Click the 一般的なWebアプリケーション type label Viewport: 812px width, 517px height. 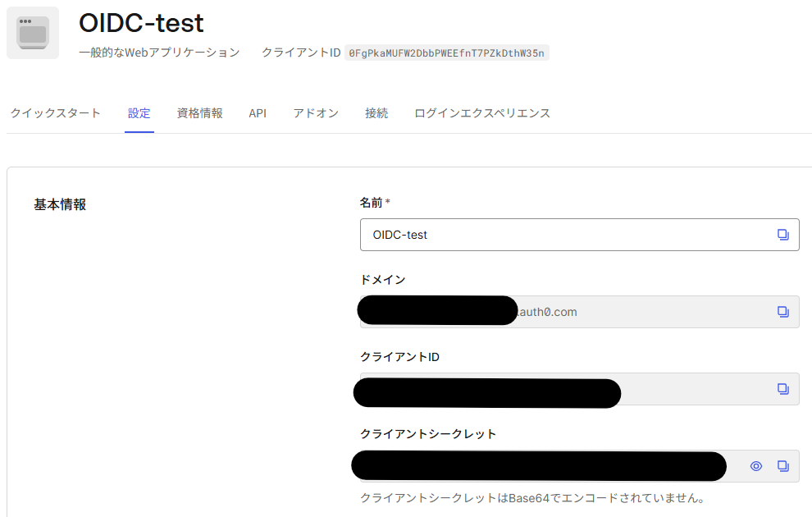pyautogui.click(x=159, y=53)
